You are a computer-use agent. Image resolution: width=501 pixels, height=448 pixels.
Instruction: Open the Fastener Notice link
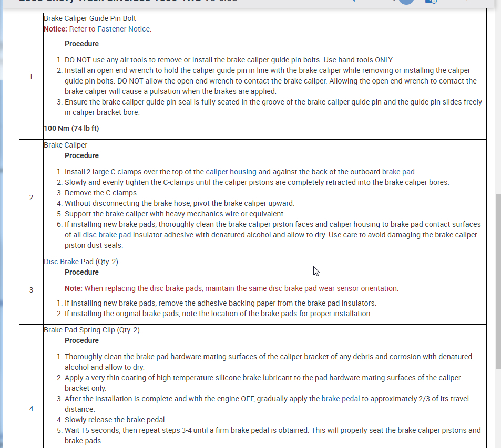pos(124,29)
